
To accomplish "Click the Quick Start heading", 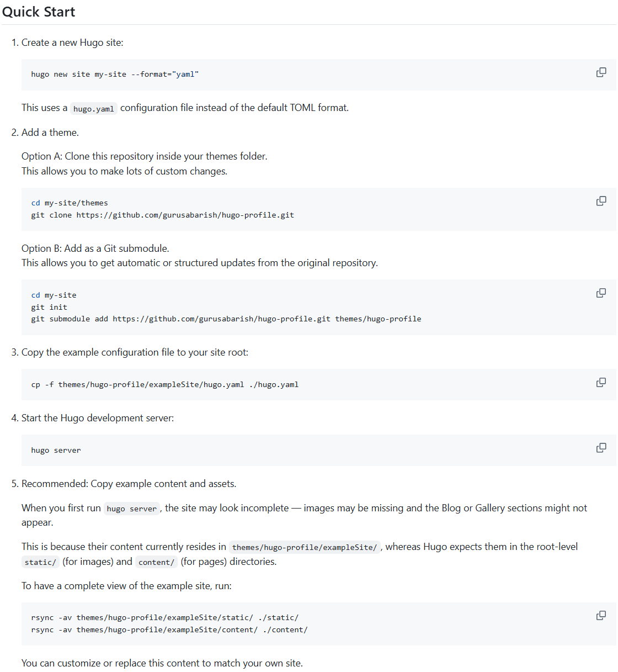I will tap(39, 12).
